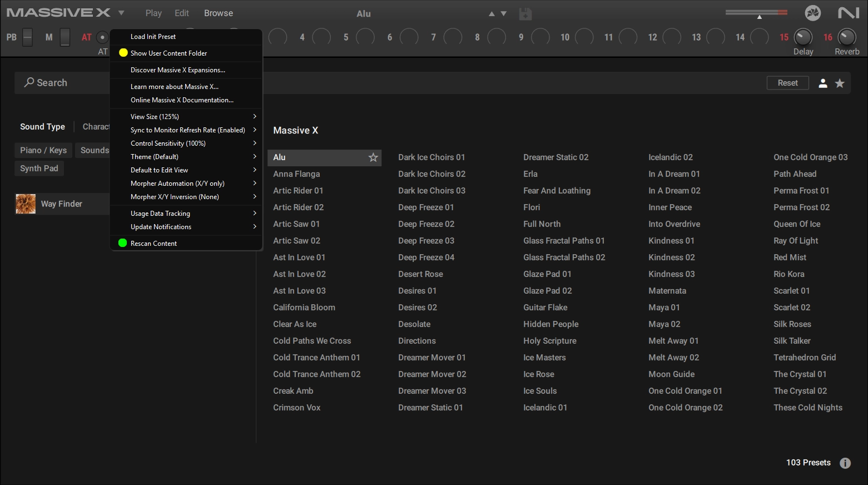The image size is (868, 485).
Task: Load the Tetrahedron Grid preset
Action: tap(805, 358)
